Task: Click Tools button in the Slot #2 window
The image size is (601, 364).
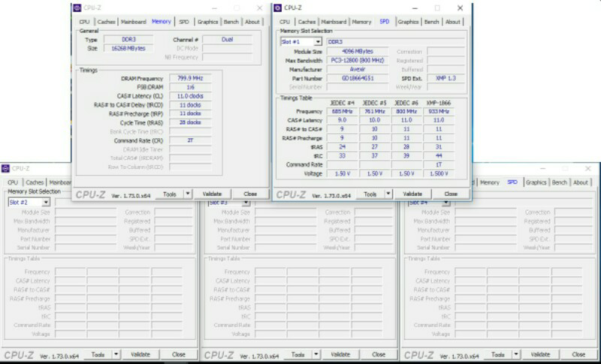Action: click(x=98, y=354)
